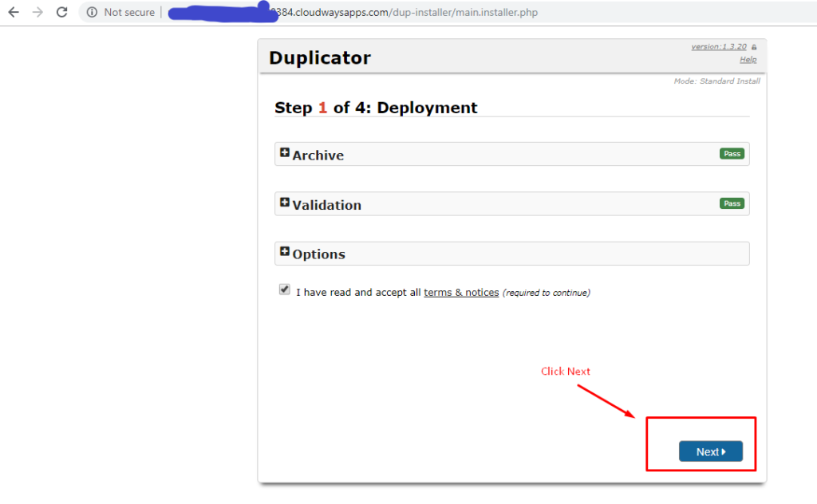Click the Duplicator title heading
817x504 pixels.
point(320,57)
